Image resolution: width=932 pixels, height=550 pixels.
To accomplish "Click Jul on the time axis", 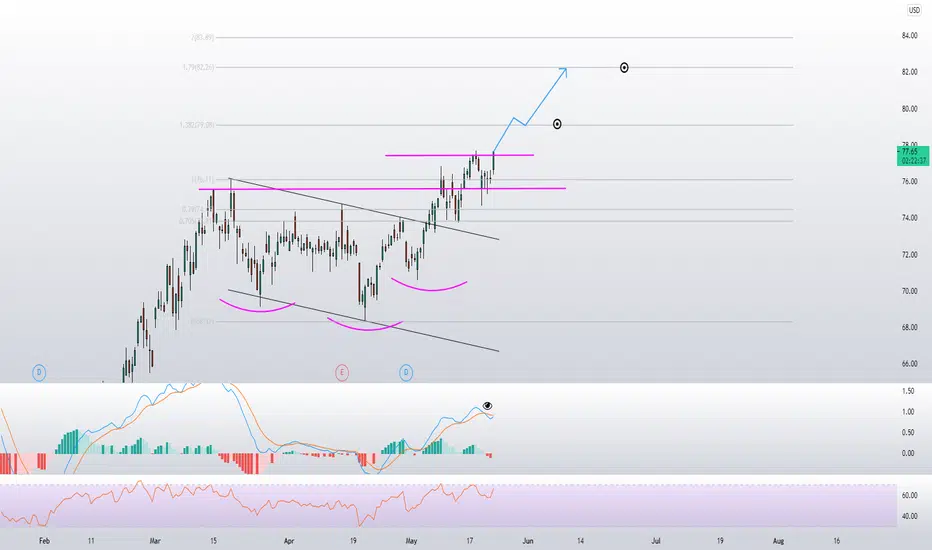I will click(x=656, y=541).
